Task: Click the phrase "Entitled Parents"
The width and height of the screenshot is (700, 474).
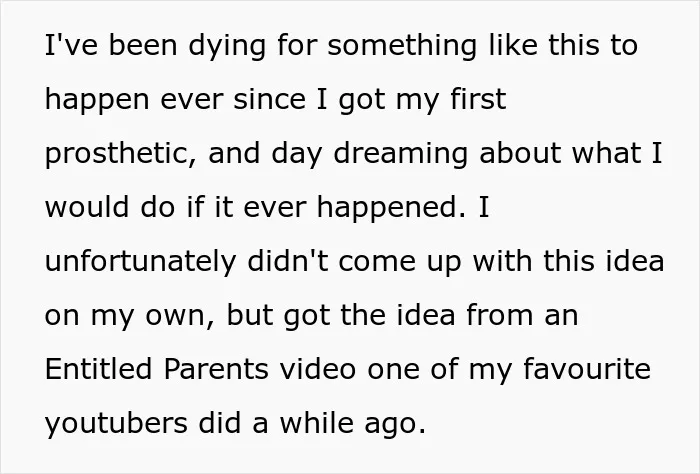Action: click(x=156, y=369)
